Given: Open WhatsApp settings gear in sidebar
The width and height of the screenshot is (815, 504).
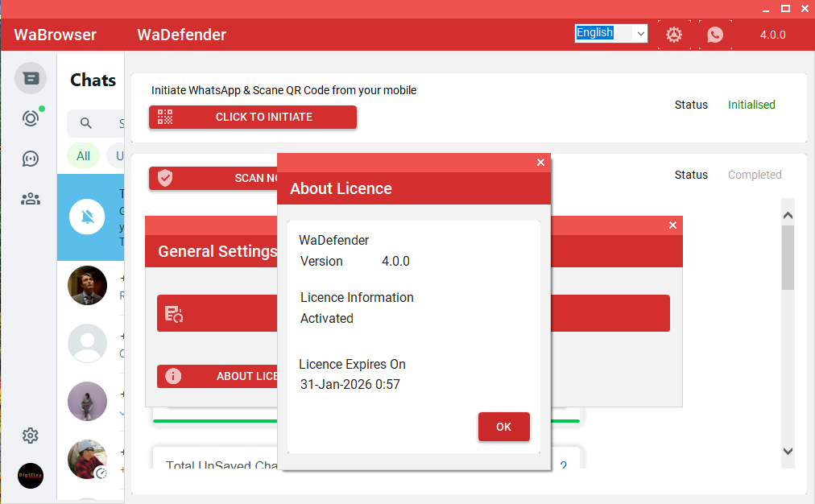Looking at the screenshot, I should (31, 436).
